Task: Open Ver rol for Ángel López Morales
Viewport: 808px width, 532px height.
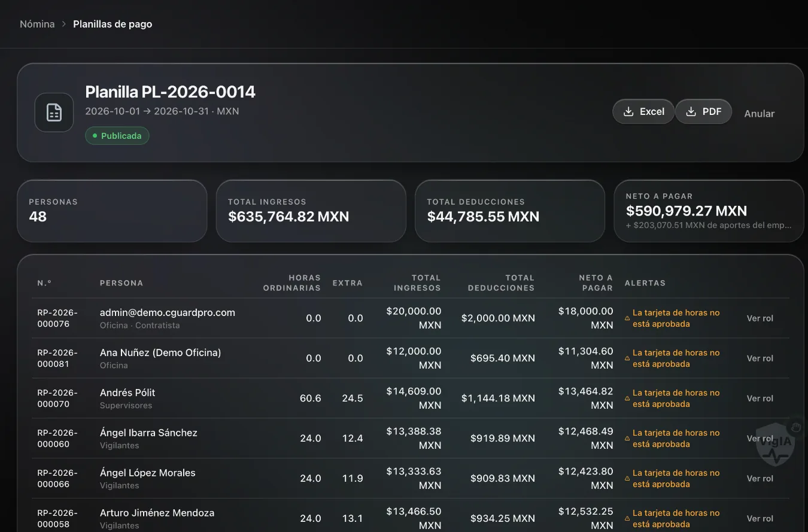Action: coord(760,479)
